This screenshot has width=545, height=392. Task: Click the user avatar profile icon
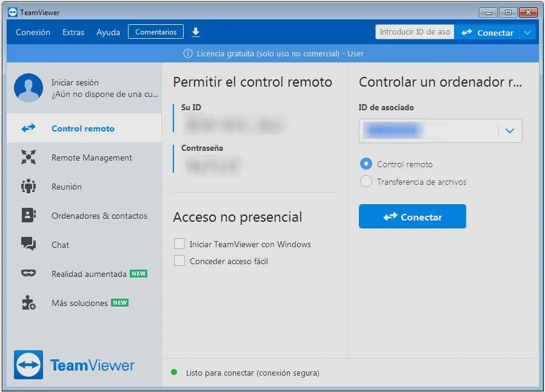28,88
